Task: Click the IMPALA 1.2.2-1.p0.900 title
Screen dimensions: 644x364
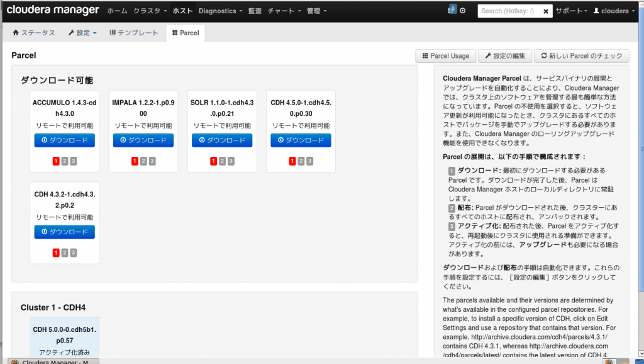Action: (x=143, y=108)
